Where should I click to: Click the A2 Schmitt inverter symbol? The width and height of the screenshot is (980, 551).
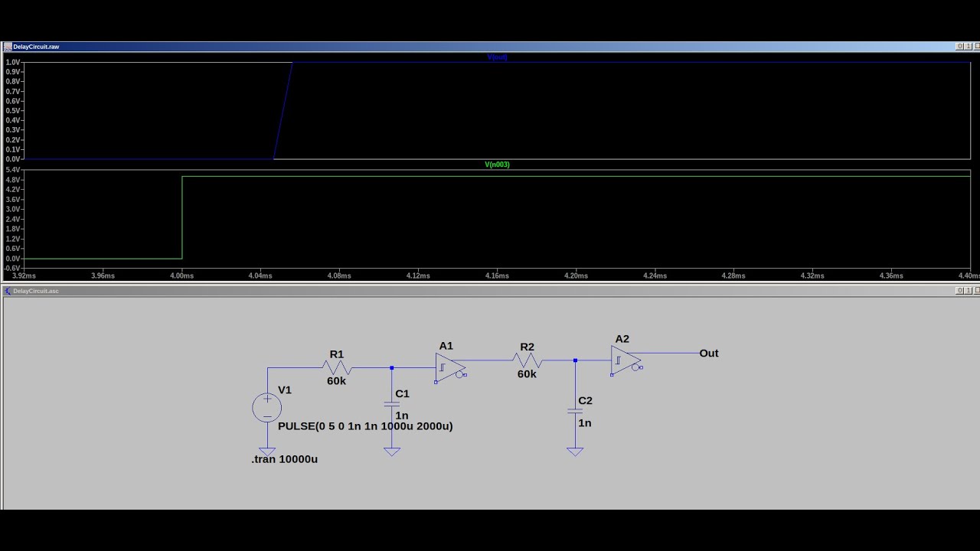click(x=626, y=360)
